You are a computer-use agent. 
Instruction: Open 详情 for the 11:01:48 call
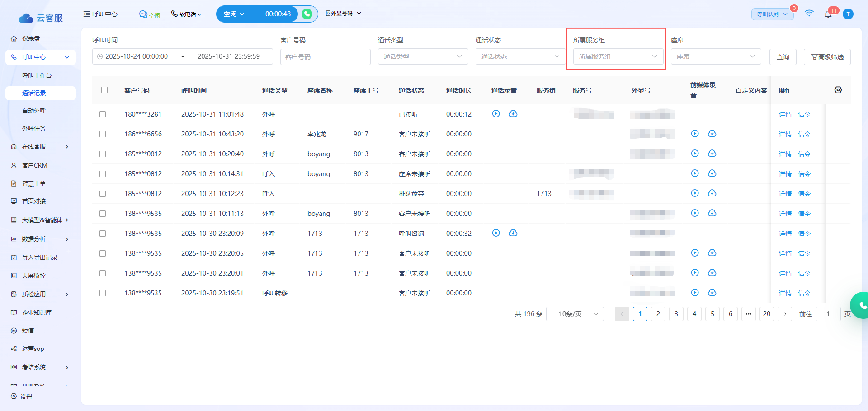point(785,114)
